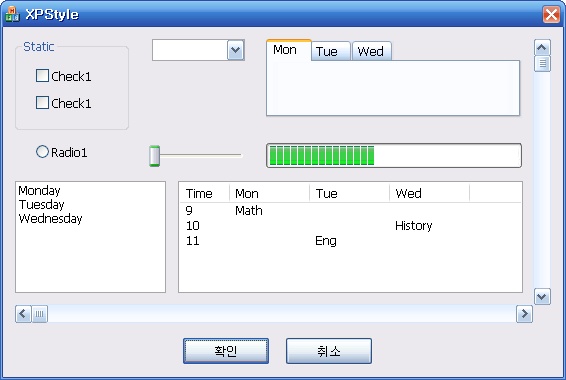
Task: Tick the lower Check1 checkbox
Action: tap(42, 102)
